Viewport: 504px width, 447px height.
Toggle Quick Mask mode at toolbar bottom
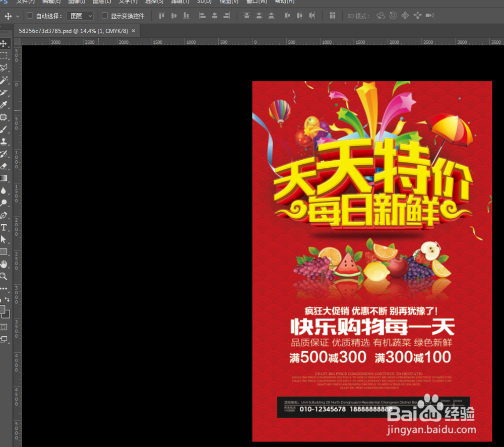(x=4, y=327)
